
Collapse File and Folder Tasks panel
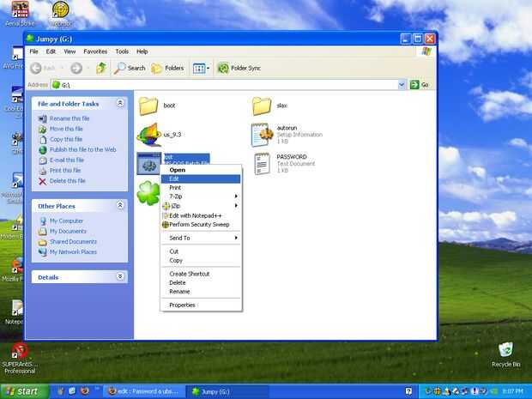pyautogui.click(x=120, y=103)
